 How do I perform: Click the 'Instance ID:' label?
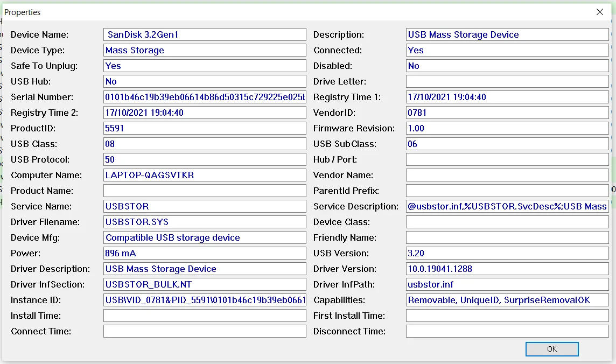36,300
